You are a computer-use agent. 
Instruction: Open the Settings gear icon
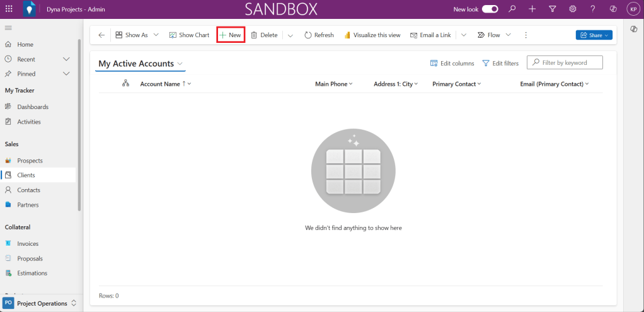tap(572, 9)
